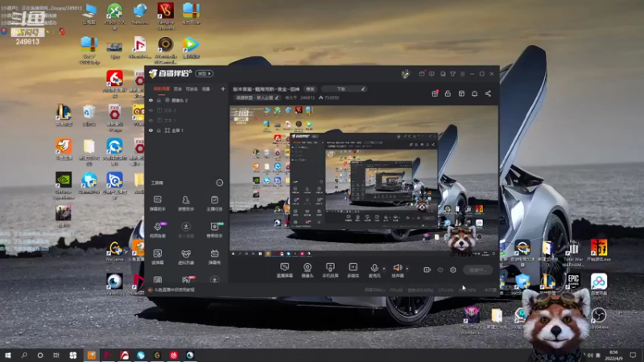Add camera source (摄像头)
Viewport: 644px width, 362px height.
[x=308, y=270]
